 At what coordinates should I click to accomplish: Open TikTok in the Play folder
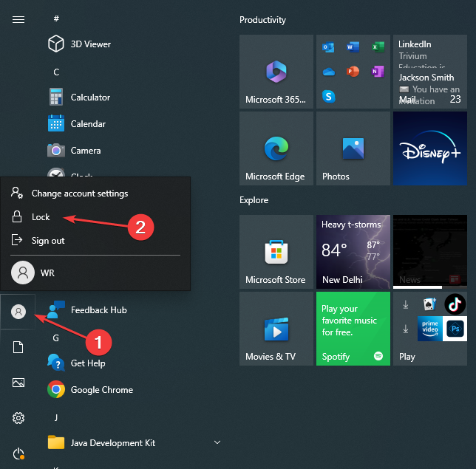pyautogui.click(x=455, y=304)
